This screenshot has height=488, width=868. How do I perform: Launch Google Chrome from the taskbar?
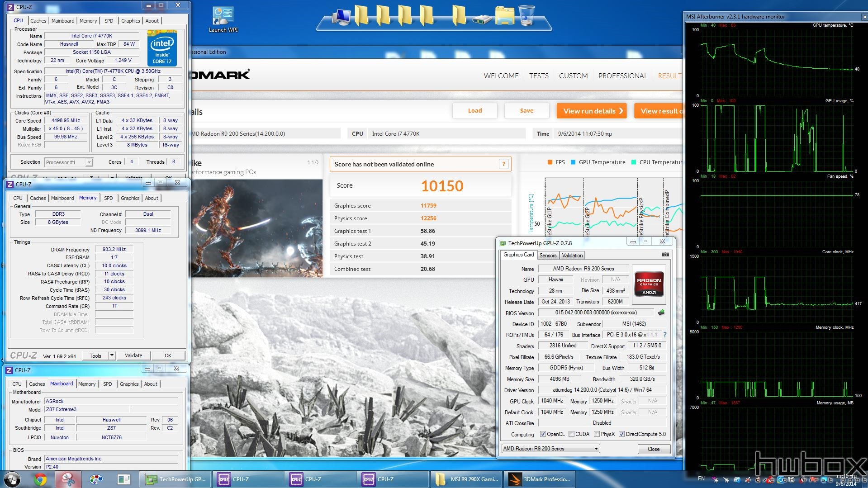pyautogui.click(x=40, y=479)
